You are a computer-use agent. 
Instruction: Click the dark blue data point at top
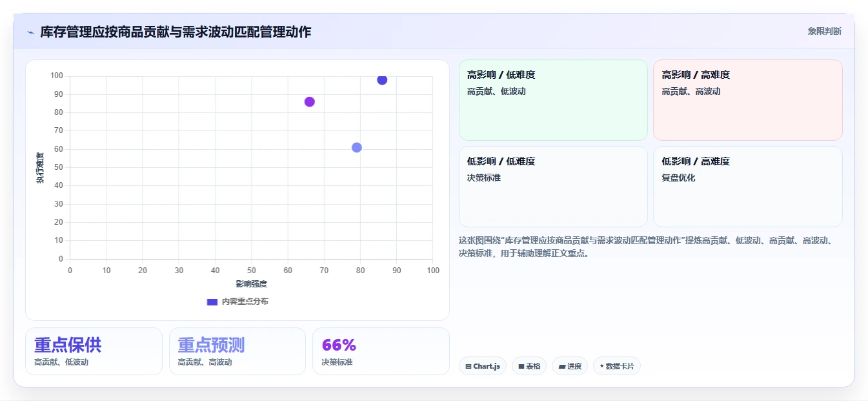382,80
